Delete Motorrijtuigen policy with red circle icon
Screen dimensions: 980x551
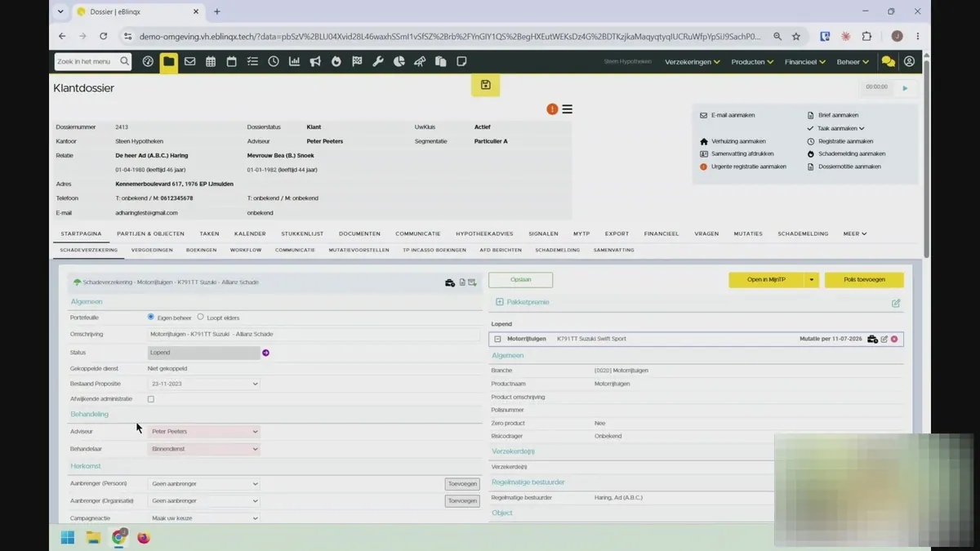coord(894,339)
